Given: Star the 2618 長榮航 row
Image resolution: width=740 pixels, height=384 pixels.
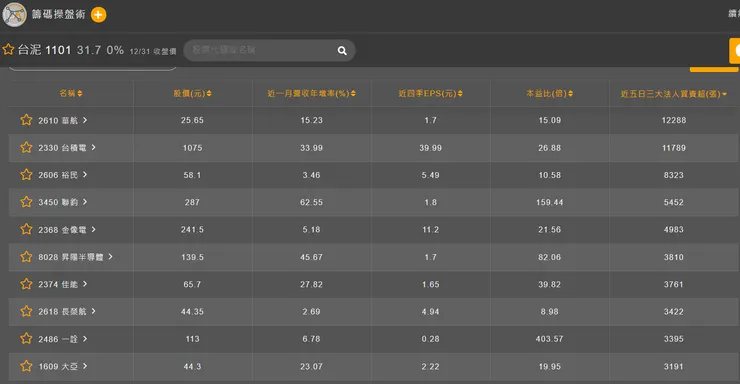Looking at the screenshot, I should click(26, 311).
